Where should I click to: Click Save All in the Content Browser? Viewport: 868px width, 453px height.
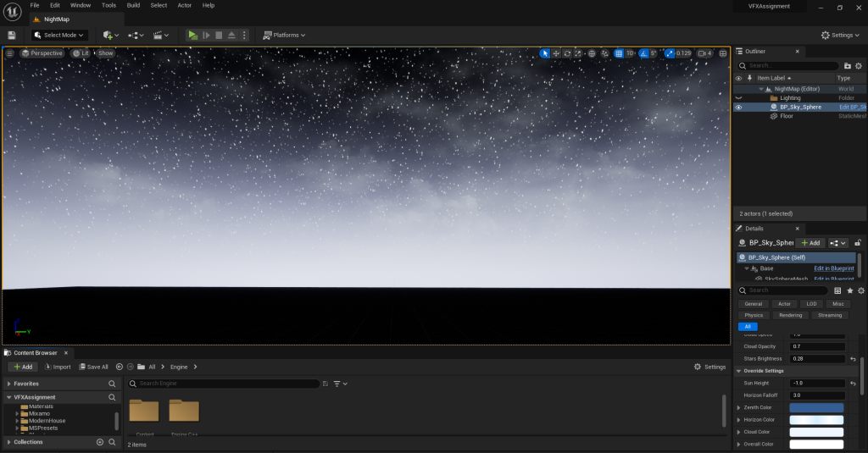[93, 367]
